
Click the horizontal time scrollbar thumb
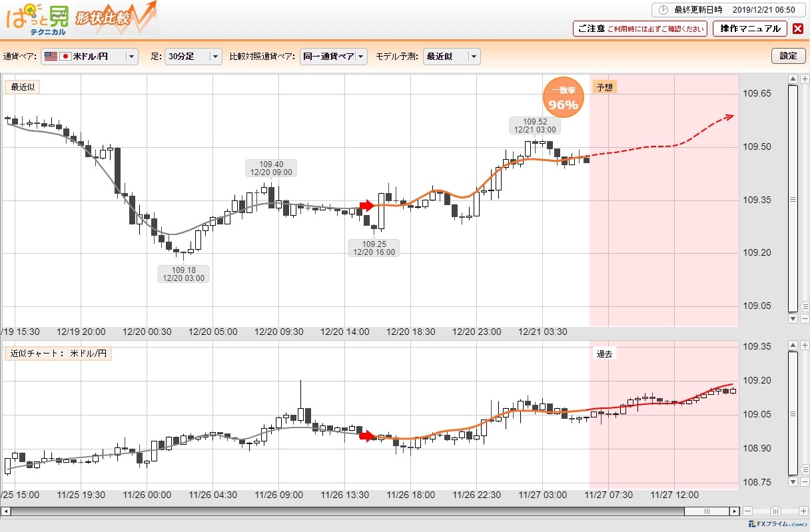(x=707, y=511)
